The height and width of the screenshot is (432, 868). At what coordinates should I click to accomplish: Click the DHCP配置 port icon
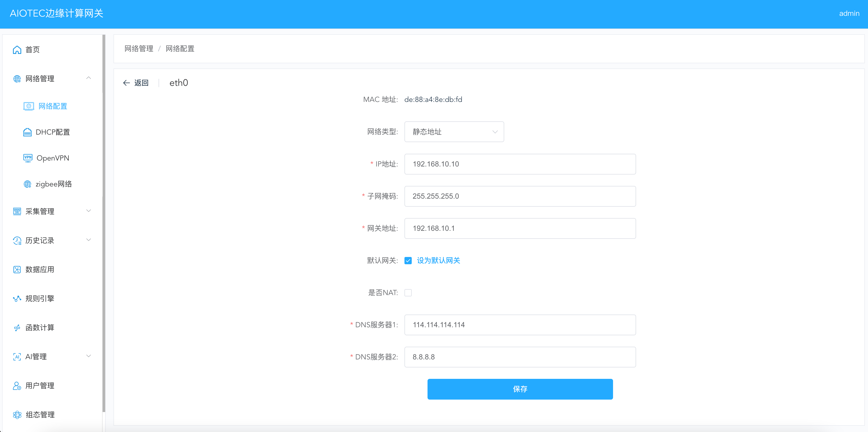coord(27,132)
